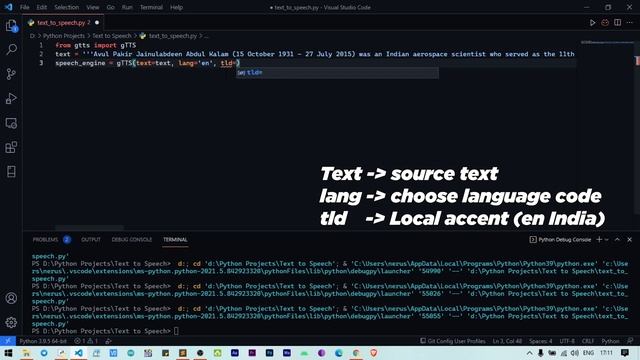Viewport: 640px width, 360px height.
Task: Open Selection menu
Action: tap(67, 7)
